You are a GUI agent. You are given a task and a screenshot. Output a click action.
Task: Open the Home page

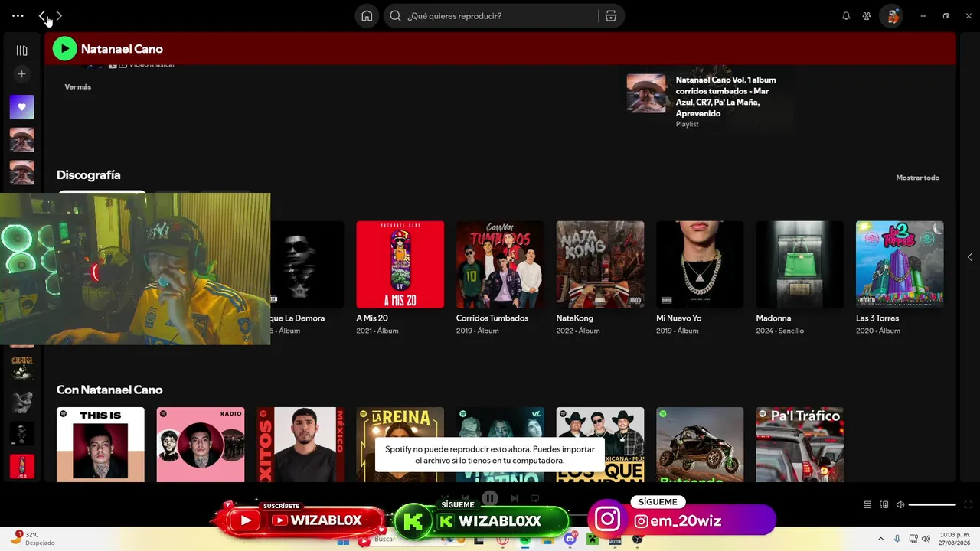pyautogui.click(x=367, y=16)
